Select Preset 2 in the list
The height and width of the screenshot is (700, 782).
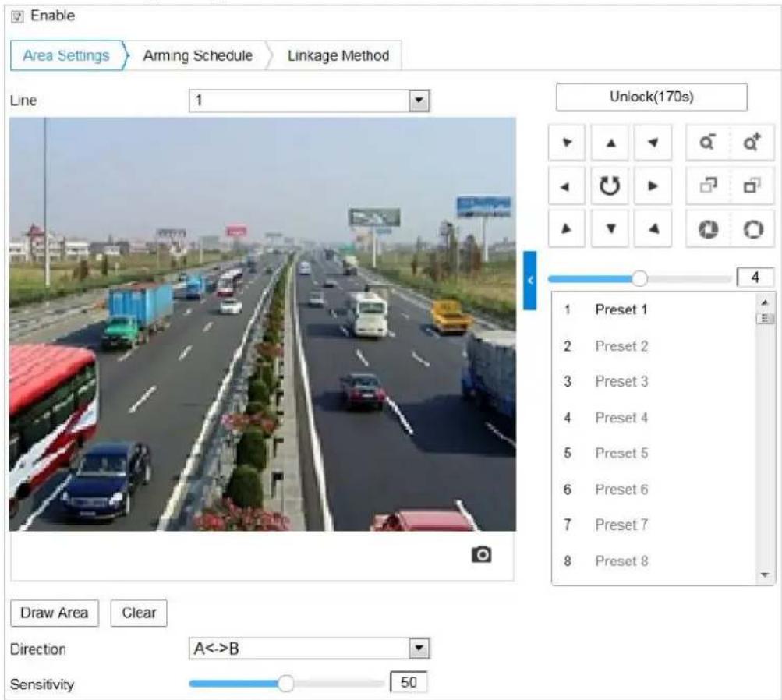tap(654, 346)
